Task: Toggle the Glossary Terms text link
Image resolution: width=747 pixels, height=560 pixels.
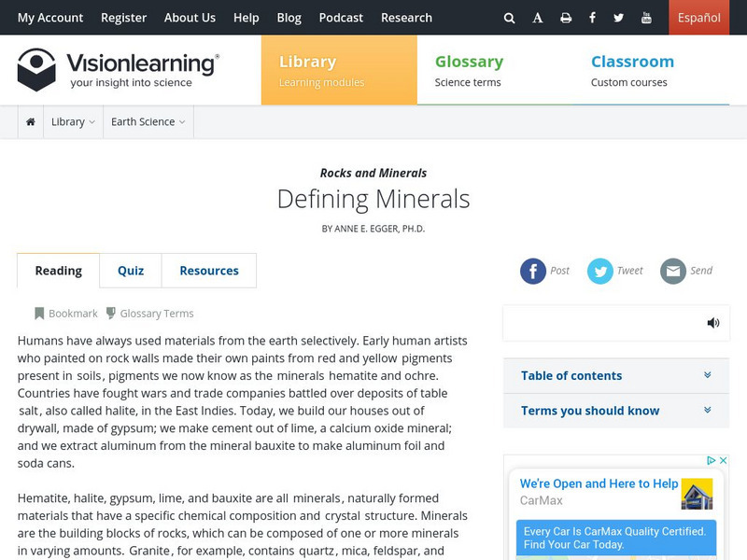Action: (157, 314)
